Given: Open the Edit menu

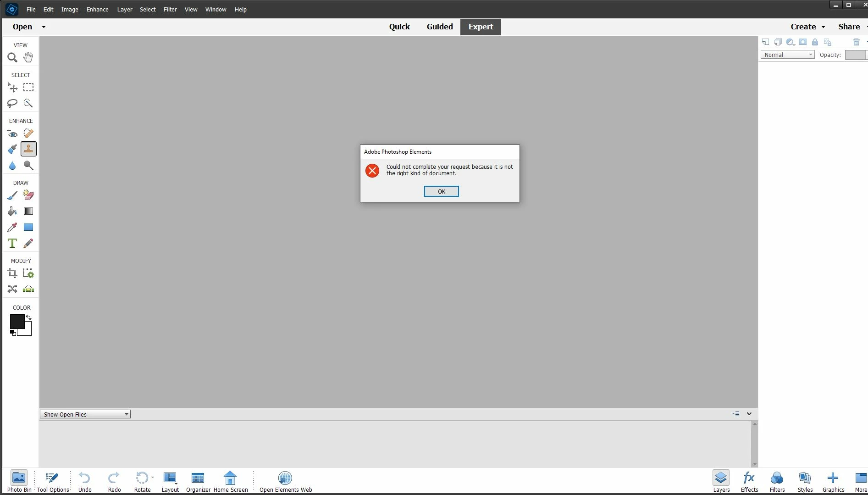Looking at the screenshot, I should pyautogui.click(x=48, y=9).
